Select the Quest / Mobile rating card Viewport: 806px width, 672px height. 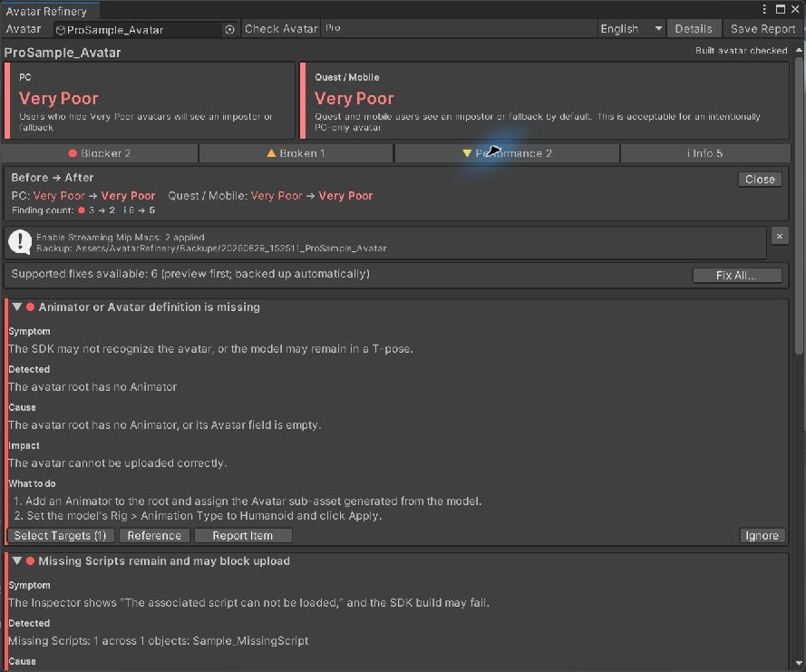544,101
